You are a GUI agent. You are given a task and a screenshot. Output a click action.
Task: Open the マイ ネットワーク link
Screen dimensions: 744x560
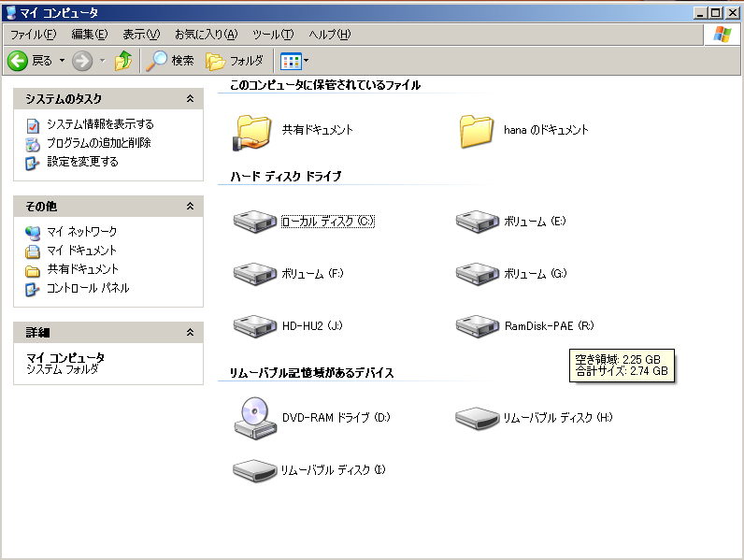(x=81, y=232)
